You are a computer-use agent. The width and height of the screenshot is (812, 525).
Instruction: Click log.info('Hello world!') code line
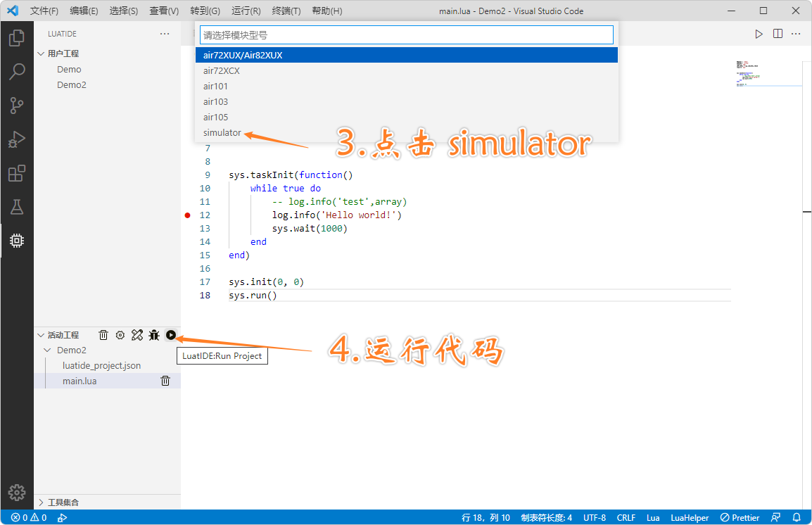(336, 215)
